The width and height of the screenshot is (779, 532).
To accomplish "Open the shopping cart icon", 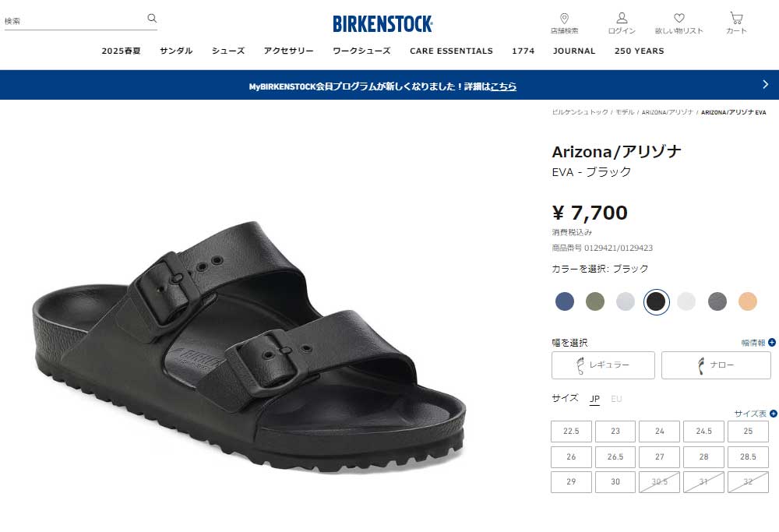I will point(736,19).
